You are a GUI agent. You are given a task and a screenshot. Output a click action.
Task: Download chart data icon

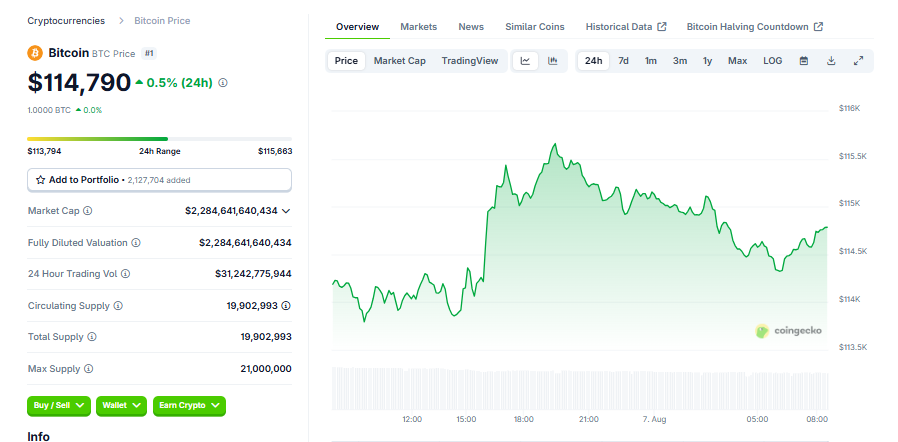(x=831, y=61)
